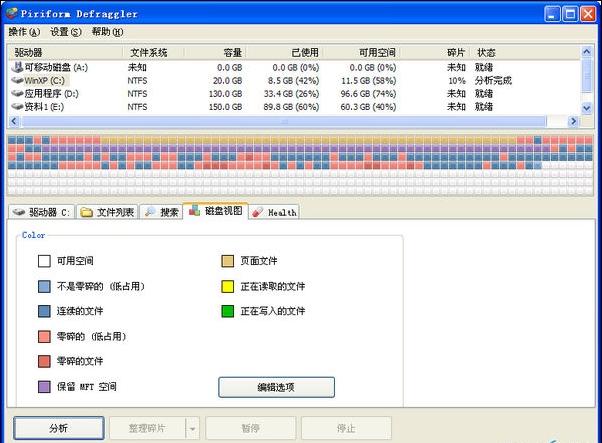Open the 帮助(H) menu
This screenshot has height=443, width=602.
pos(107,32)
